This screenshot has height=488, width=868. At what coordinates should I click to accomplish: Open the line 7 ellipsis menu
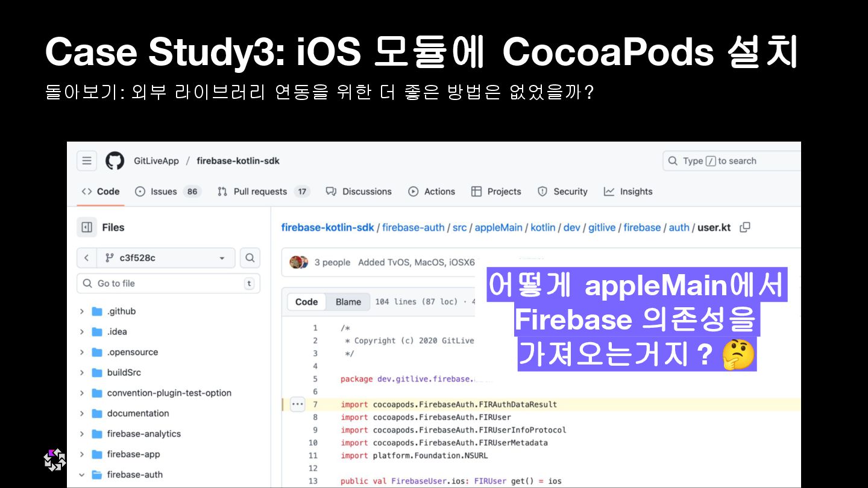pyautogui.click(x=297, y=404)
